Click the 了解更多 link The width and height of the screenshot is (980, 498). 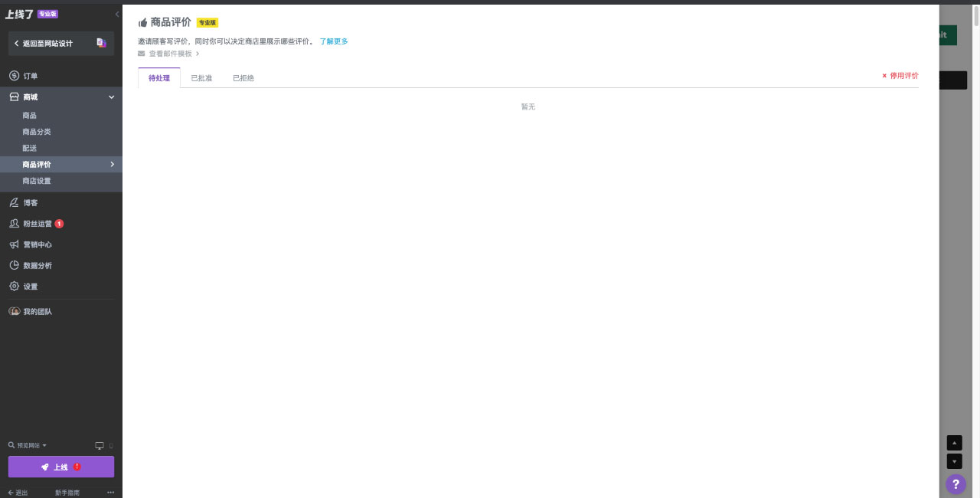click(334, 41)
